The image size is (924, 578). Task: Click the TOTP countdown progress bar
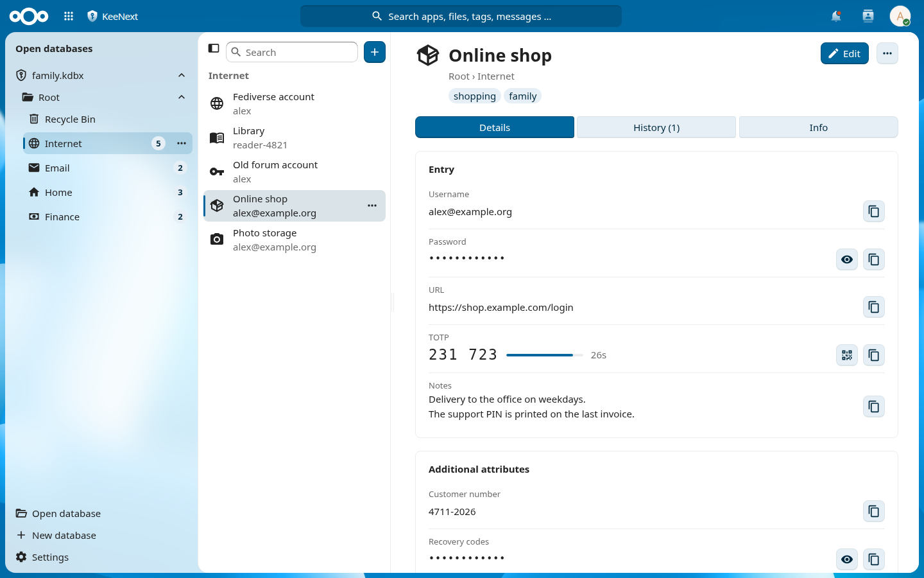click(545, 355)
